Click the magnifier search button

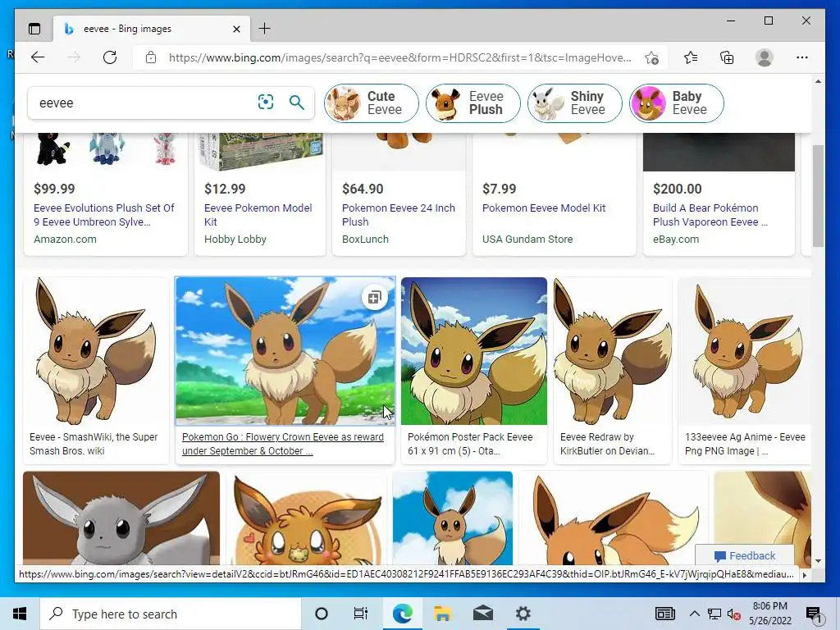(x=297, y=102)
